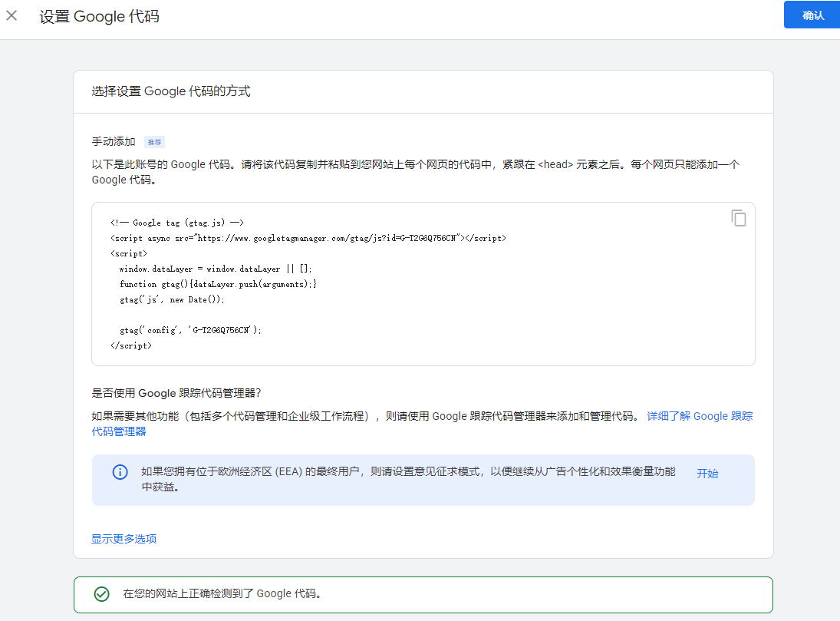Click 在您的网站上正确检测到了 Google 代码 message
The width and height of the screenshot is (840, 621).
click(222, 593)
